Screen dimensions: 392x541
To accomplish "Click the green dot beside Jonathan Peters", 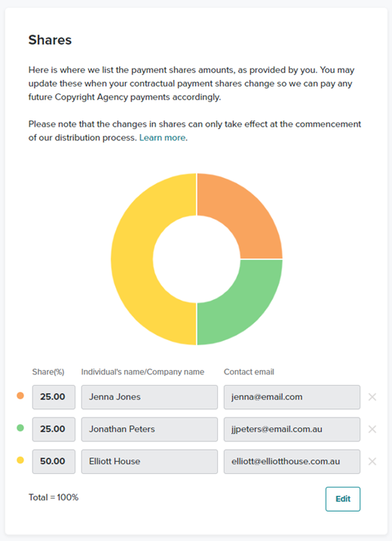I will (20, 428).
